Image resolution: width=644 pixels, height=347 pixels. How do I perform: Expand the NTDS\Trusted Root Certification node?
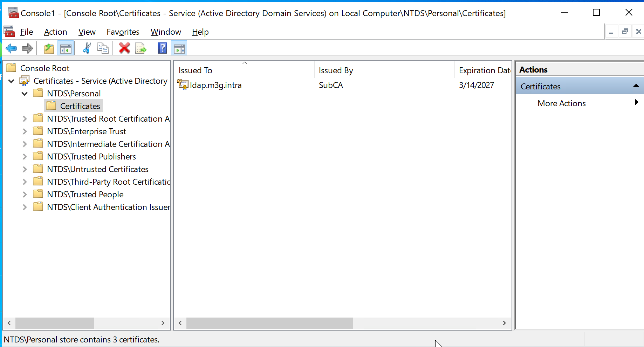[x=25, y=119]
